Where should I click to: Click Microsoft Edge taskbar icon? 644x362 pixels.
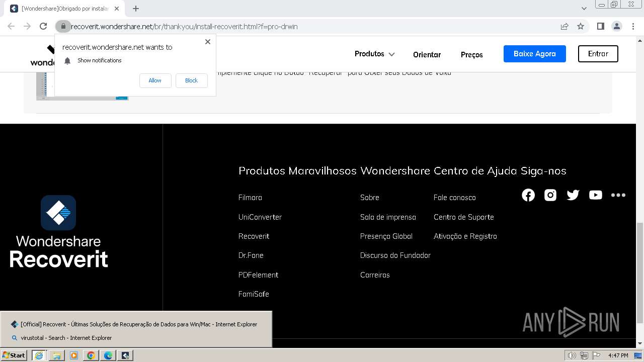coord(108,355)
